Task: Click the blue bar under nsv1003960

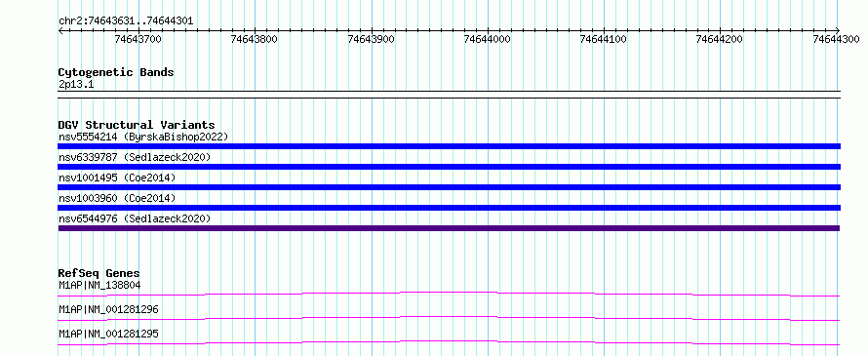Action: tap(449, 208)
